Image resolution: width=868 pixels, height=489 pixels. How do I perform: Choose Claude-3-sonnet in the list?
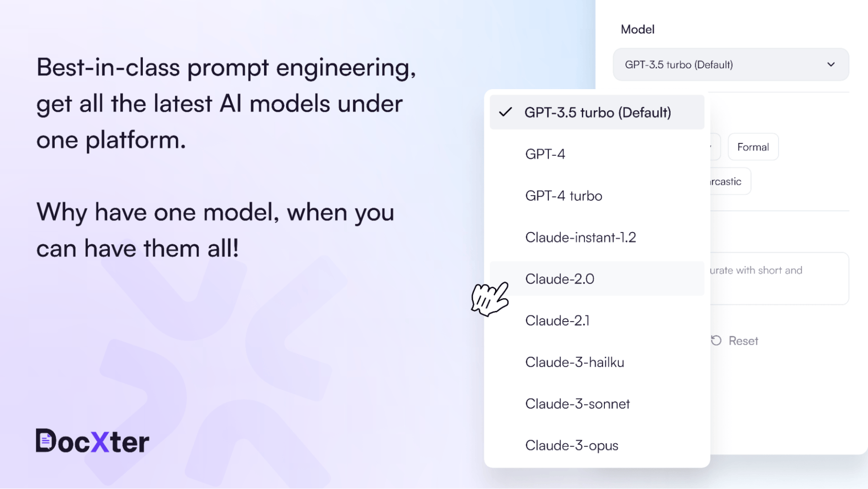(577, 404)
